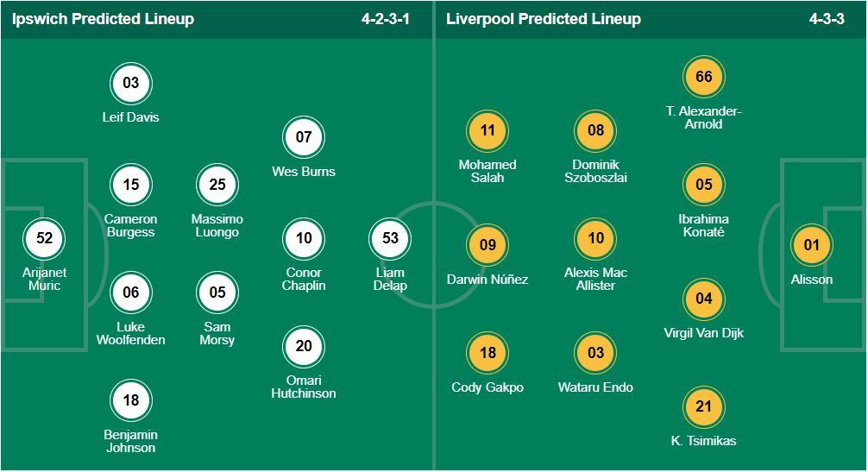868x472 pixels.
Task: Select Ipswich's Sam Morsy number 05 circle
Action: tap(217, 293)
